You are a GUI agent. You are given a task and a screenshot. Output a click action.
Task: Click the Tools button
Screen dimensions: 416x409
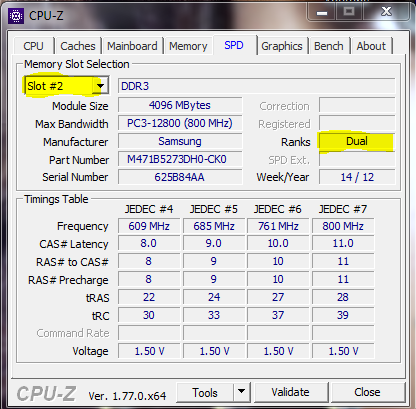point(205,392)
